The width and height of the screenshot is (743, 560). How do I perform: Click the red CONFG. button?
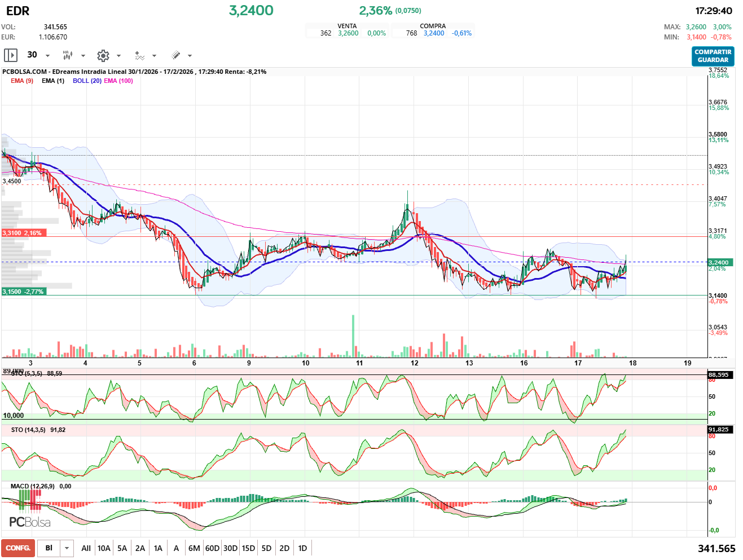[18, 548]
